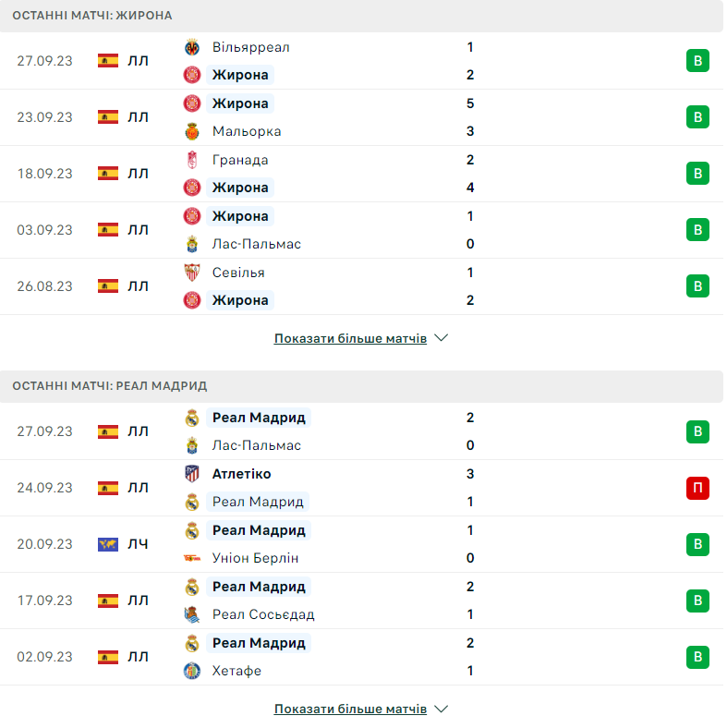Click the red loss badge for Atlético match
The image size is (727, 728).
coord(697,488)
